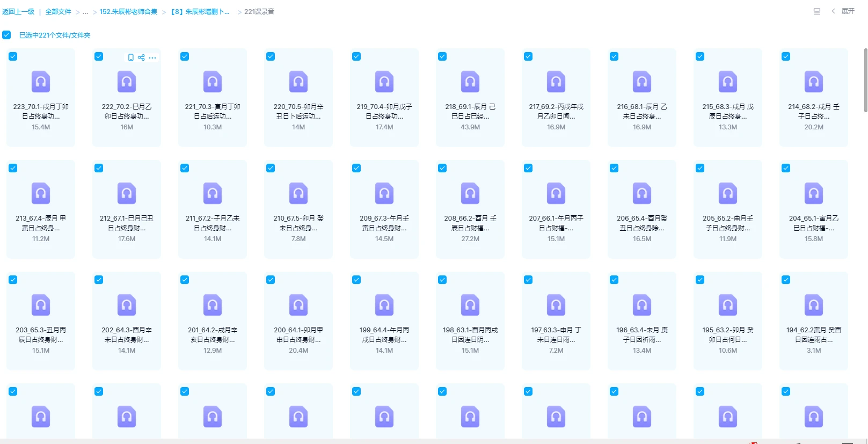Open 【8】朱辰彬增删卜 breadcrumb folder

click(200, 12)
